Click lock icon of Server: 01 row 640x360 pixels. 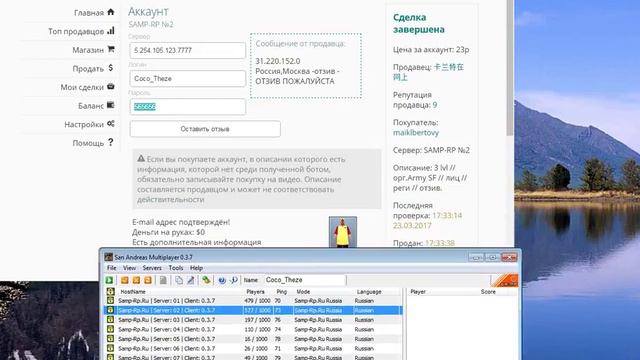point(110,301)
